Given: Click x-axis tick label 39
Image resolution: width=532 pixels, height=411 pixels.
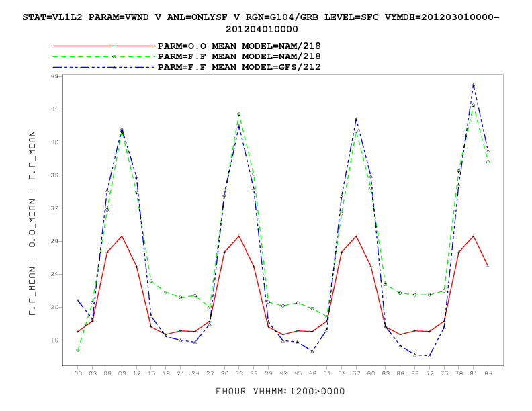Looking at the screenshot, I should [x=269, y=373].
